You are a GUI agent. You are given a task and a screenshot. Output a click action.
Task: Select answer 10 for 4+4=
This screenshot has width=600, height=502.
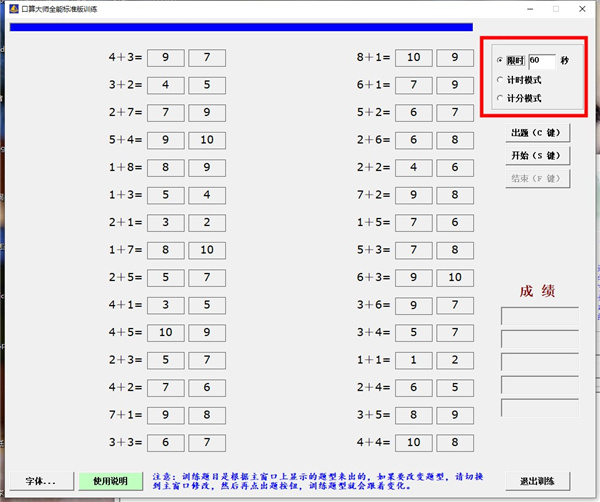(414, 443)
